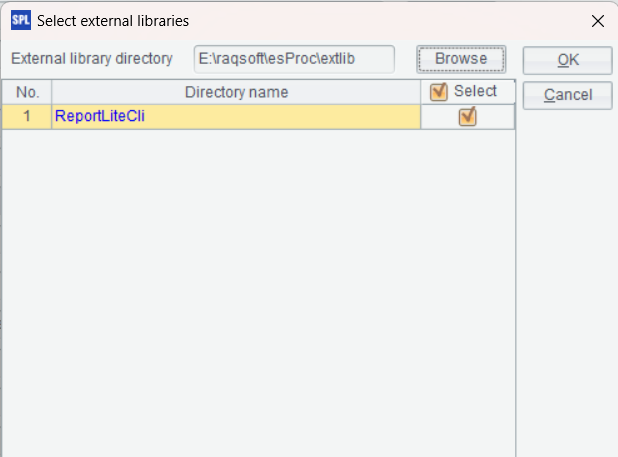Uncheck the ReportLiteCli row checkbox
The height and width of the screenshot is (457, 618).
coord(467,116)
